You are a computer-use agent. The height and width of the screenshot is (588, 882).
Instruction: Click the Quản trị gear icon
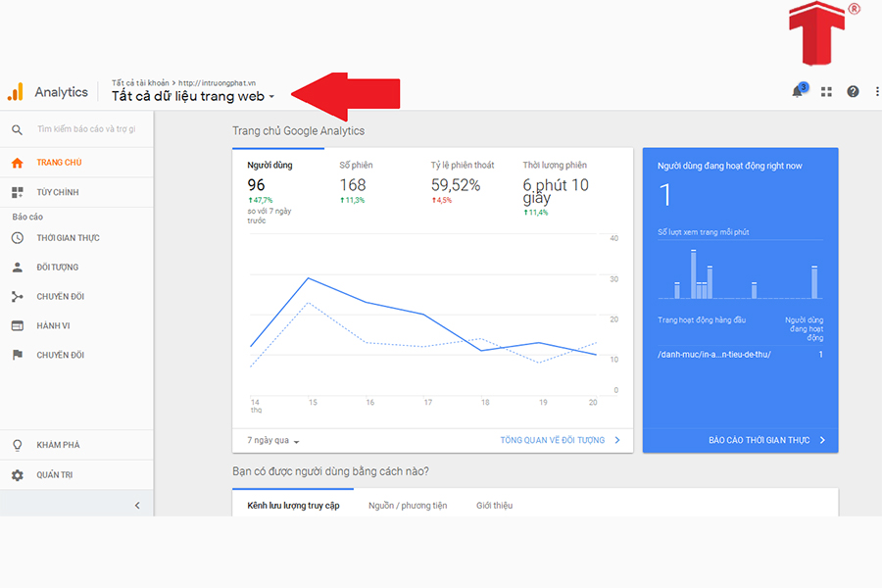coord(18,475)
